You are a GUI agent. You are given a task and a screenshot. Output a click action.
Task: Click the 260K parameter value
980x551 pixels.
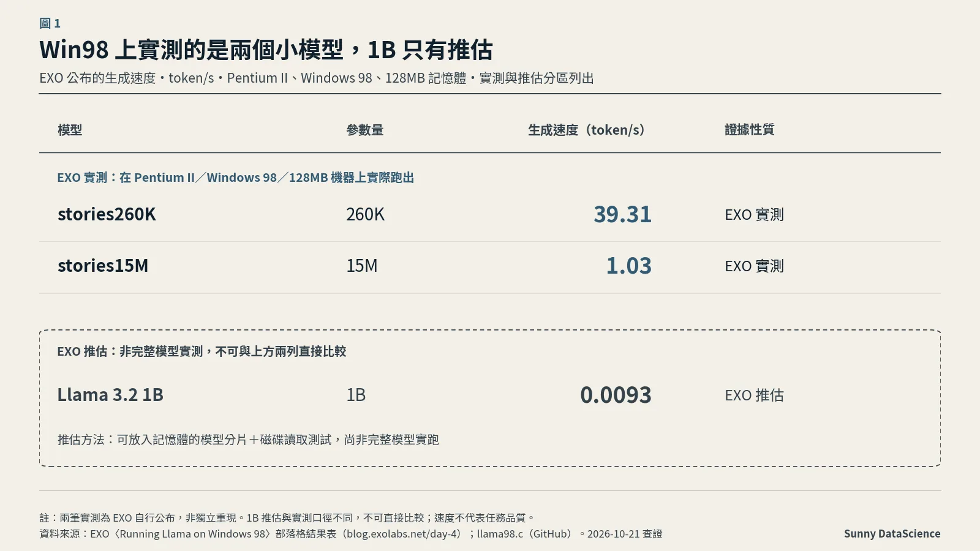366,214
